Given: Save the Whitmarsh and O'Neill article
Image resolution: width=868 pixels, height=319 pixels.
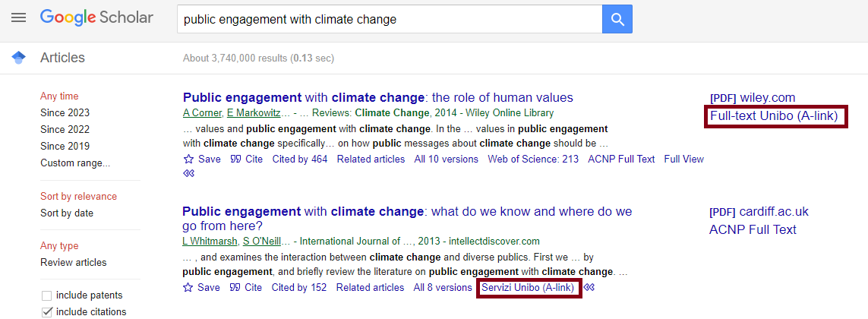Looking at the screenshot, I should pyautogui.click(x=202, y=288).
